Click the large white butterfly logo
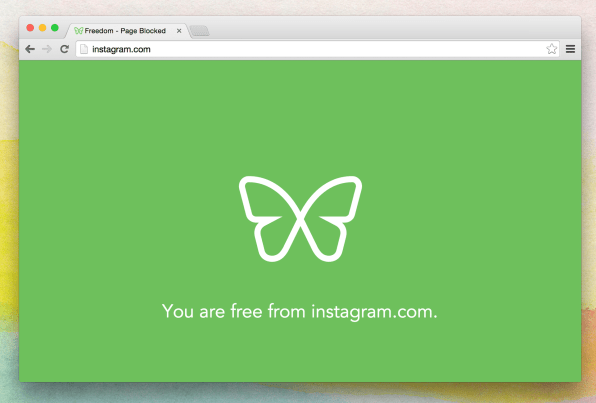Screen dimensions: 596x403 [300, 219]
